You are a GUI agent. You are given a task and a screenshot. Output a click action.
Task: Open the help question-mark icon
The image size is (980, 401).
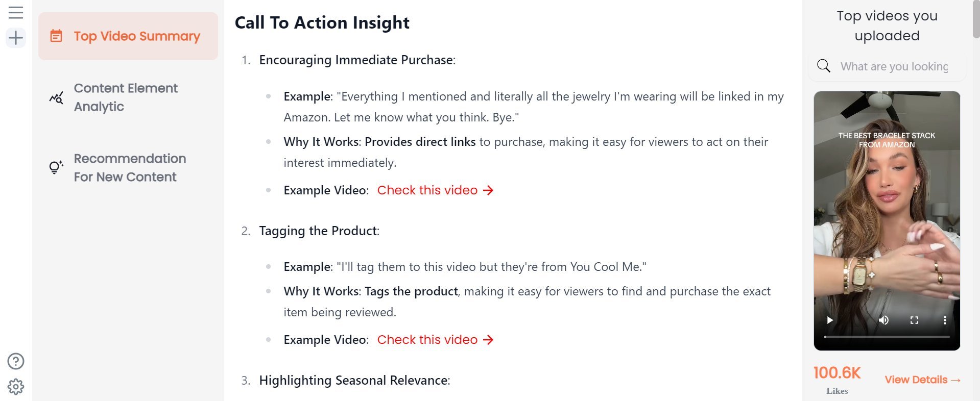15,361
